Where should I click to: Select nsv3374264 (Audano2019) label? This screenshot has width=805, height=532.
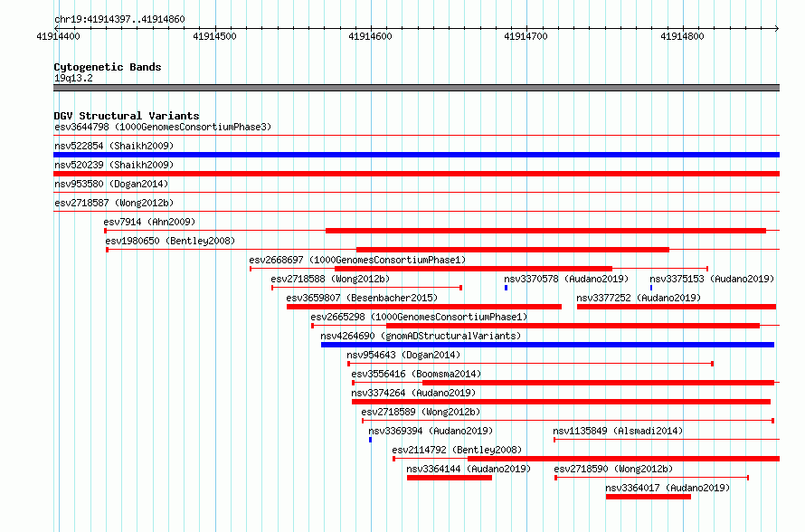tap(413, 393)
